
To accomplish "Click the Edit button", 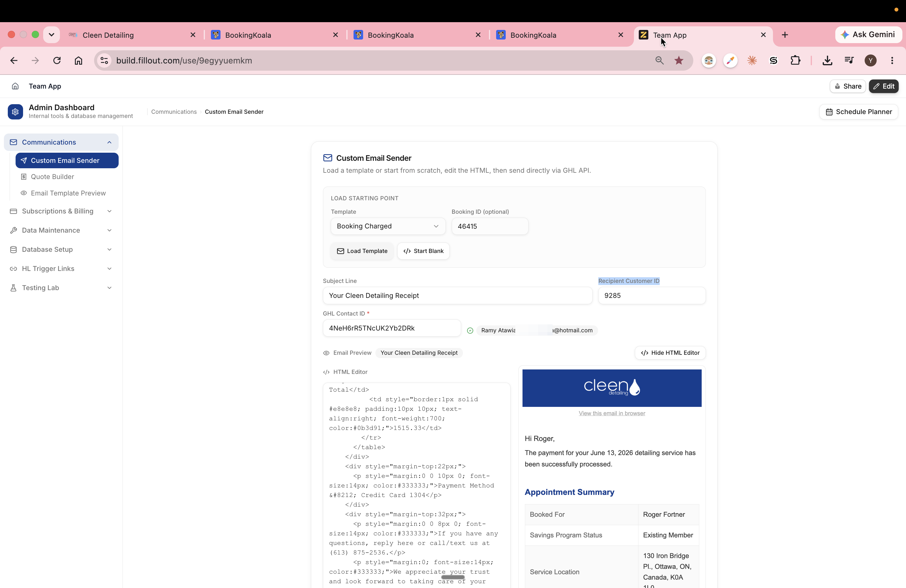I will [884, 86].
